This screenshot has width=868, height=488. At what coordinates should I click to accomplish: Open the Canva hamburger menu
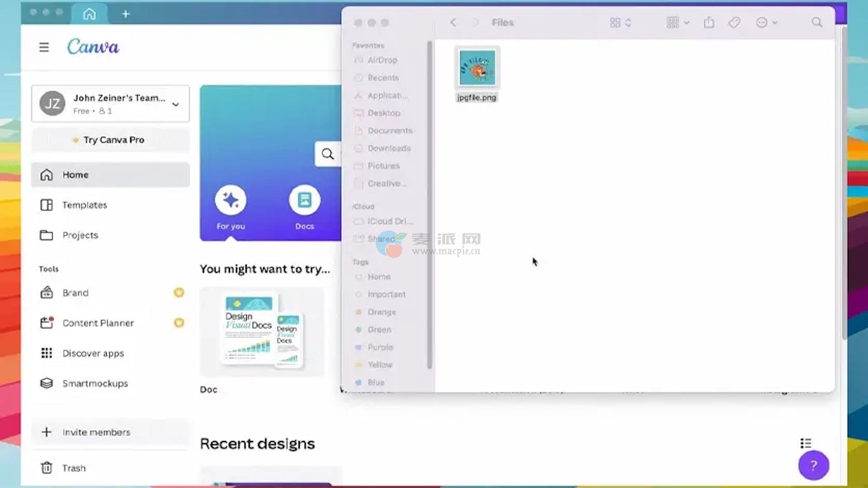tap(44, 47)
